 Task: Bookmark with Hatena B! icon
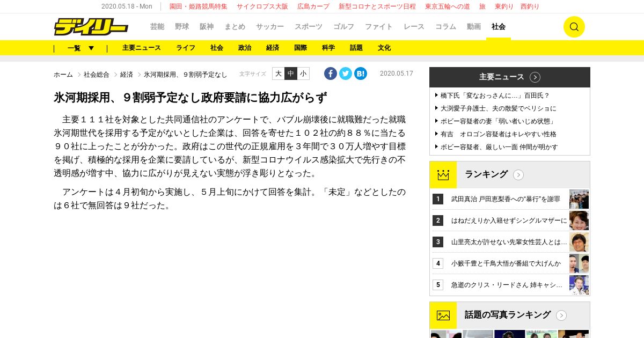coord(361,74)
